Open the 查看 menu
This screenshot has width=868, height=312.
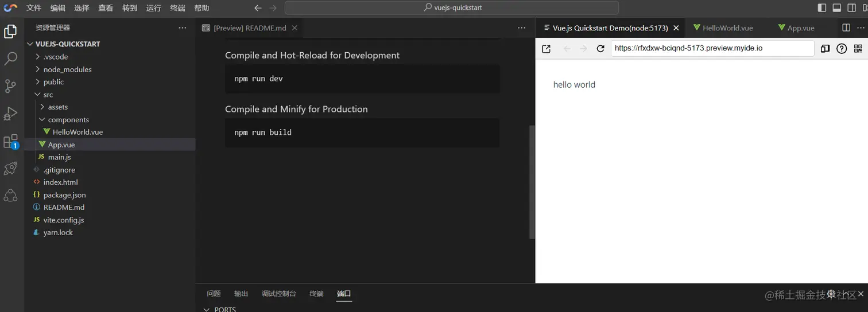(106, 8)
